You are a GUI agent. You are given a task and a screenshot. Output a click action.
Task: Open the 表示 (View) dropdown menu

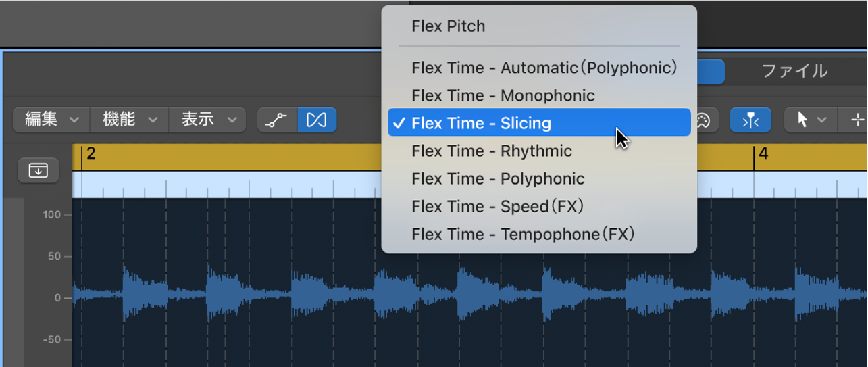click(207, 120)
